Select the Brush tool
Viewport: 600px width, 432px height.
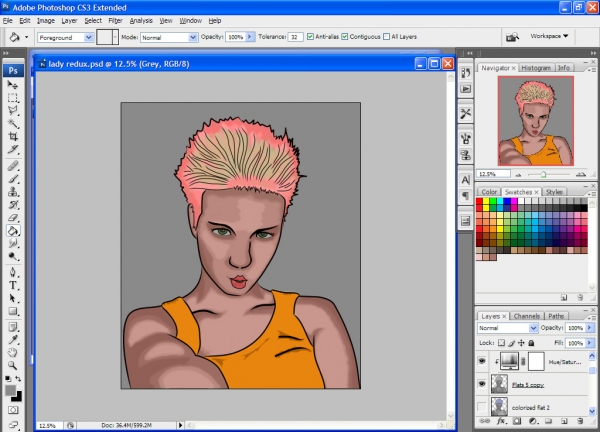(x=13, y=179)
